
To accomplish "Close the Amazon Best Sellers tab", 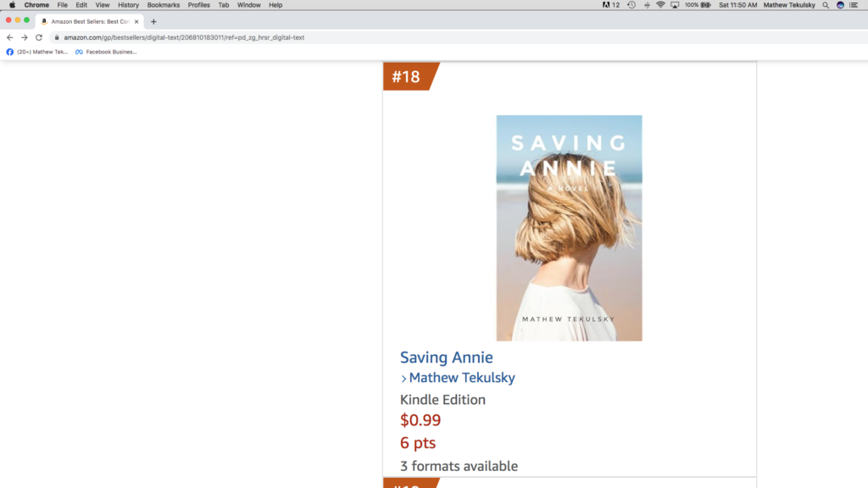I will pos(136,21).
